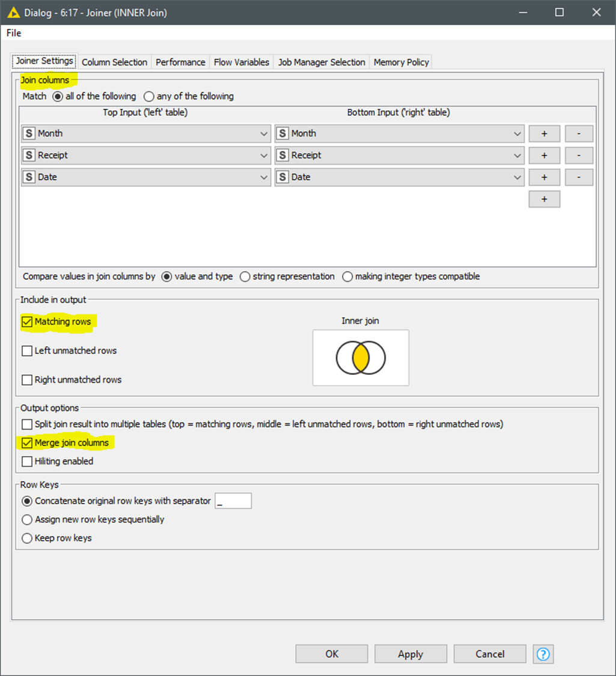The image size is (616, 676).
Task: Toggle the Merge join columns checkbox
Action: click(x=27, y=443)
